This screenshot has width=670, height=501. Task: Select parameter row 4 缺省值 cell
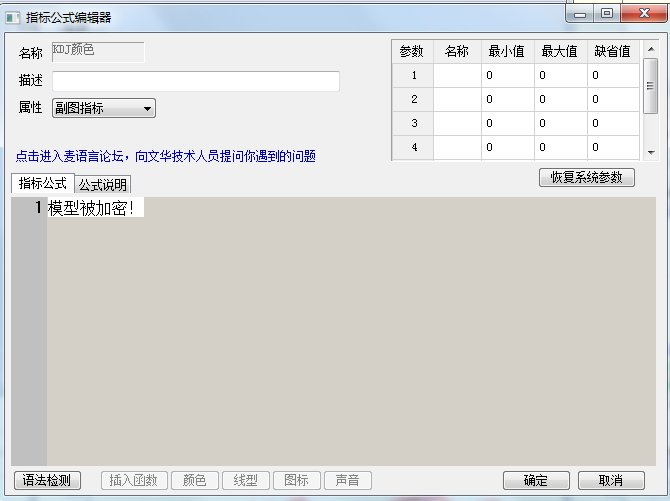click(614, 147)
